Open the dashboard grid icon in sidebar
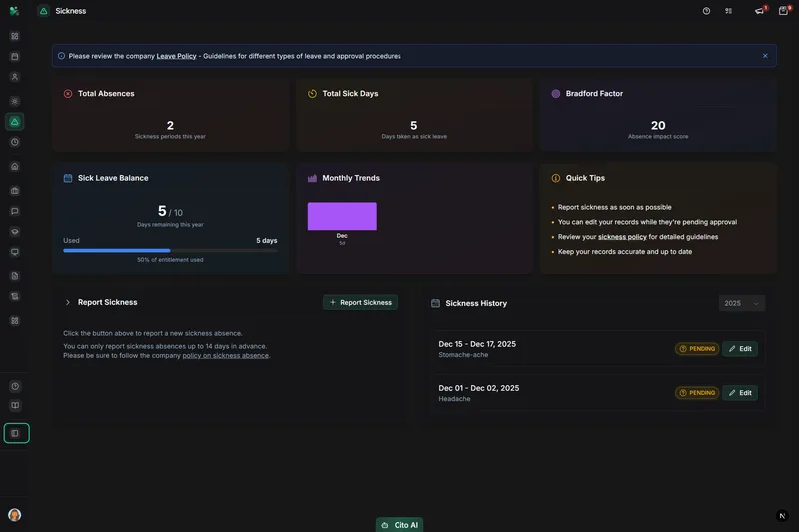This screenshot has width=799, height=532. click(x=15, y=36)
